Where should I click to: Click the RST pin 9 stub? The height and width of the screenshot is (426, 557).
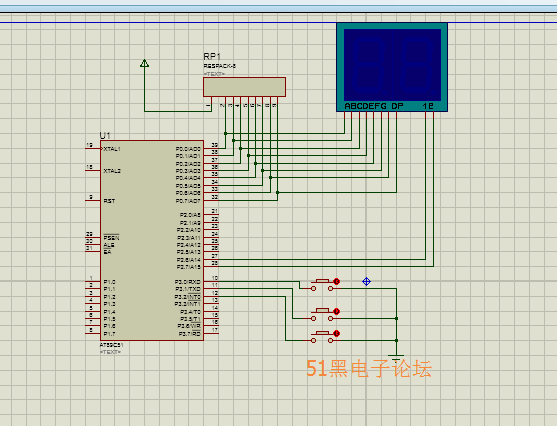93,200
